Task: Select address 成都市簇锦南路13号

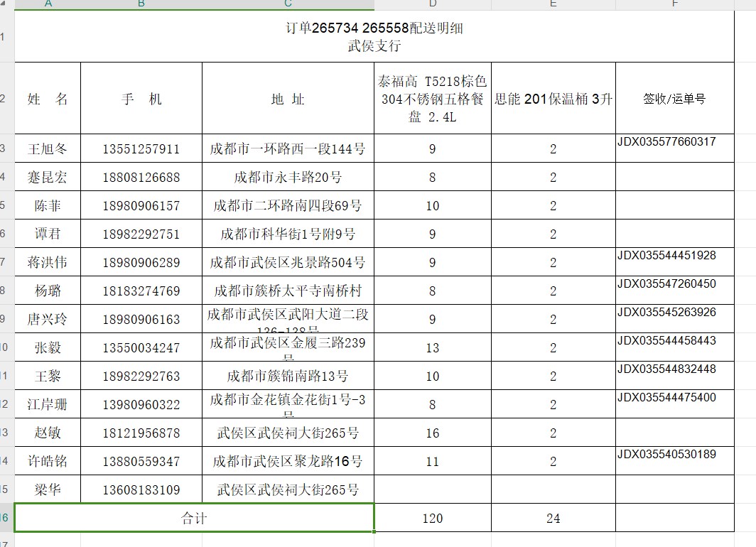Action: point(288,376)
